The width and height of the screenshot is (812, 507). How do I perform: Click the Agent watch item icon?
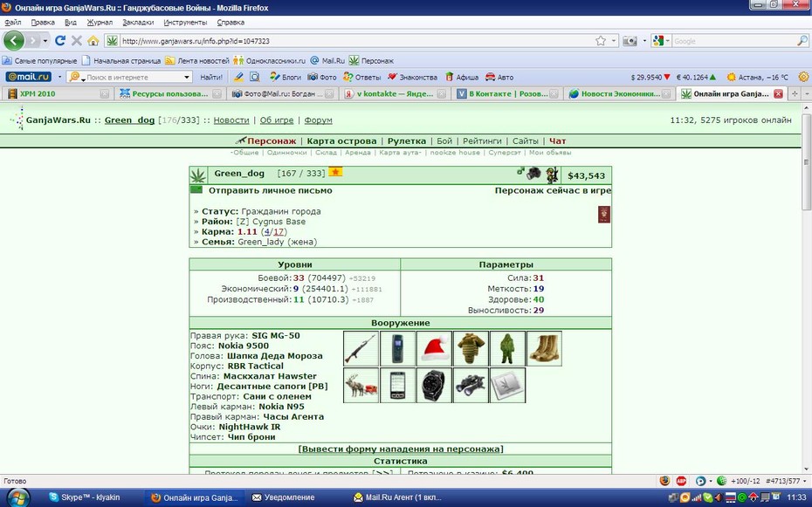coord(434,385)
